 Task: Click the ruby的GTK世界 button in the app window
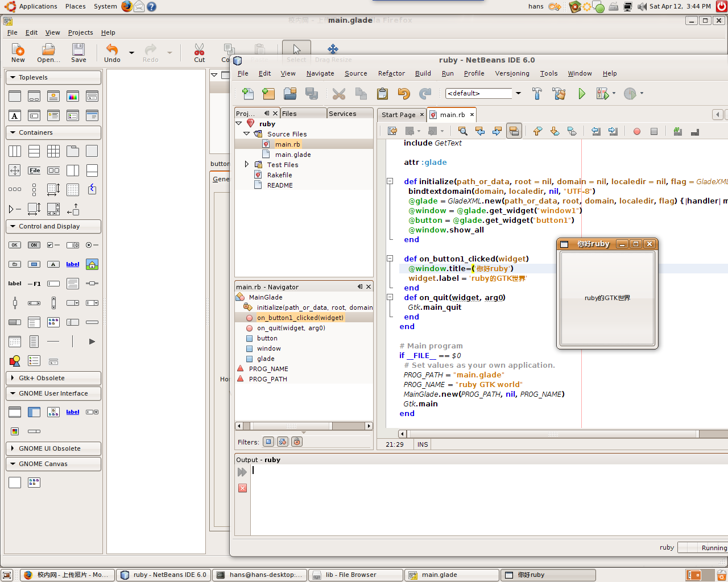[x=607, y=298]
